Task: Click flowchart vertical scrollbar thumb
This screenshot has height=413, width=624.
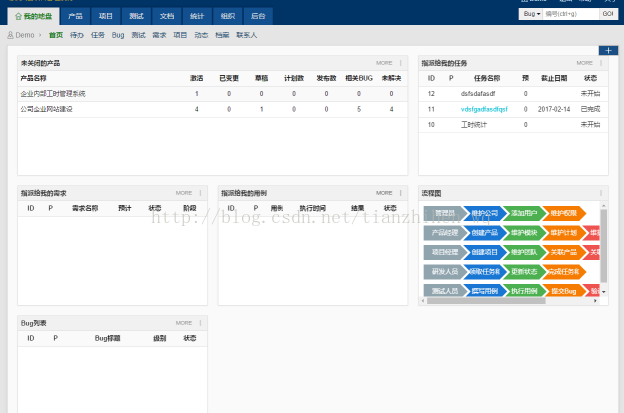Action: click(604, 245)
